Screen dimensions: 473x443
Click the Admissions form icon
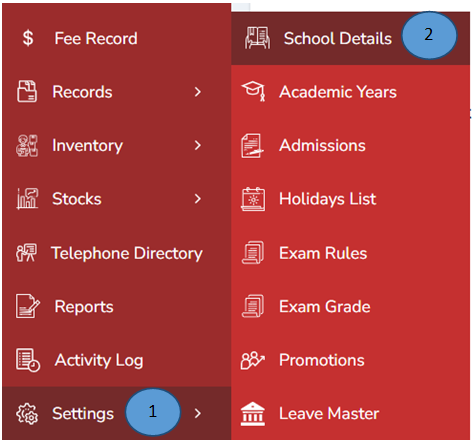click(x=252, y=146)
